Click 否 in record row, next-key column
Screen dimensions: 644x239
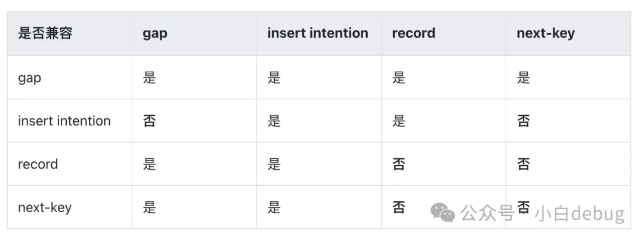[524, 164]
